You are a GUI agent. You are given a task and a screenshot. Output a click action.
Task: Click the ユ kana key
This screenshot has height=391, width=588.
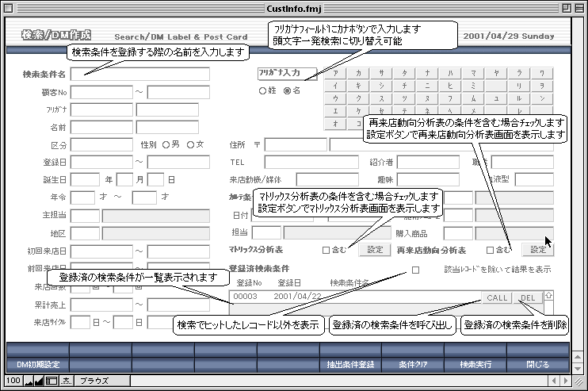[x=496, y=98]
